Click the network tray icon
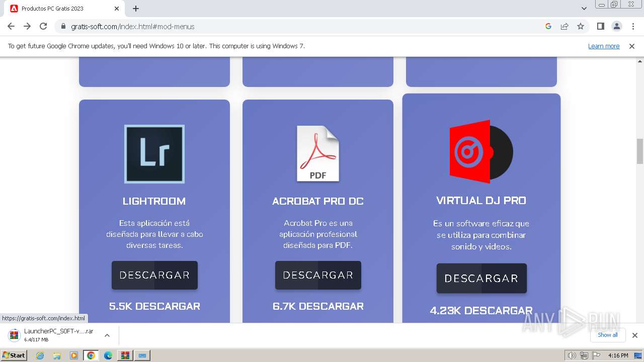 (x=584, y=355)
